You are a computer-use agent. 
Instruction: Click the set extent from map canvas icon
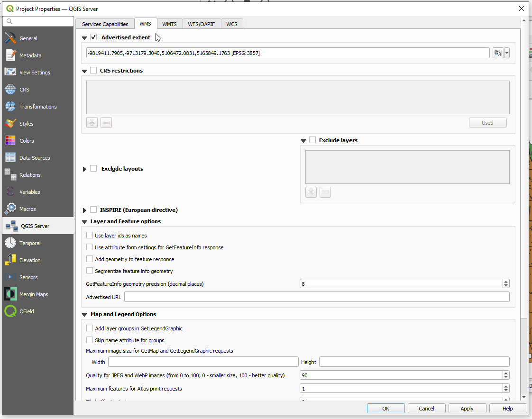click(497, 53)
